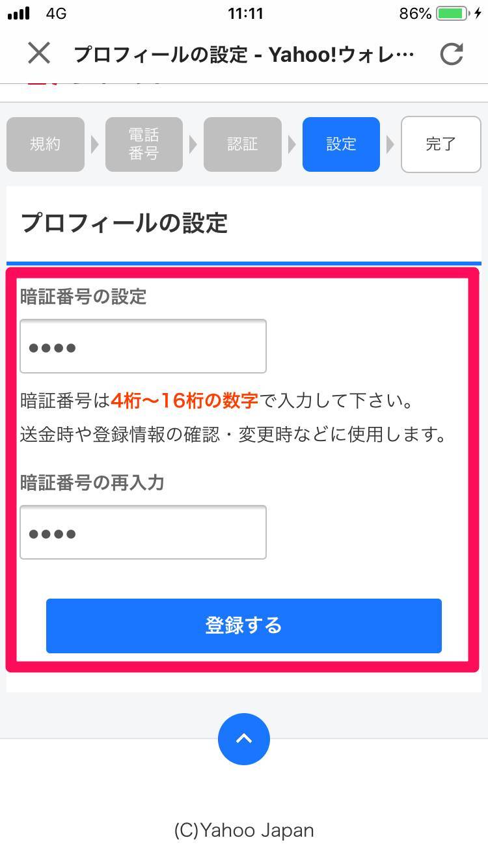Click the arrow between 認証 and 設定

pyautogui.click(x=292, y=144)
